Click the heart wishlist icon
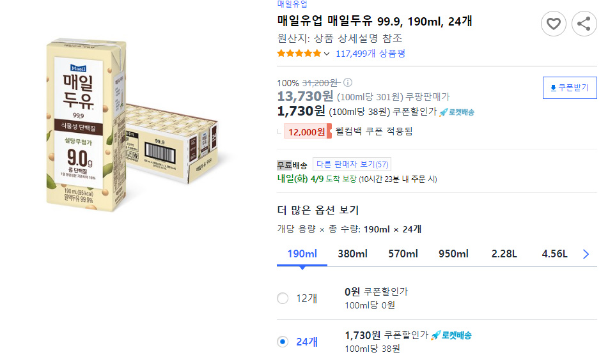The height and width of the screenshot is (364, 601). point(553,24)
